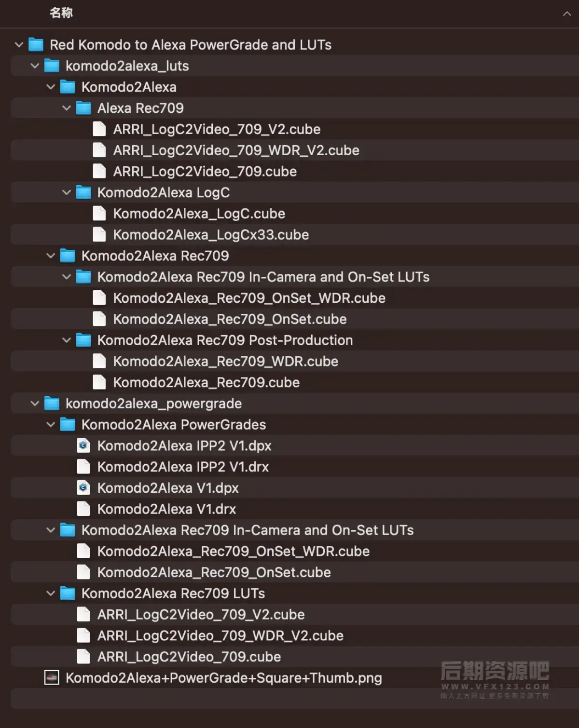Select the file name Komodo2Alexa_Rec709.cube
The height and width of the screenshot is (728, 579).
[x=207, y=382]
